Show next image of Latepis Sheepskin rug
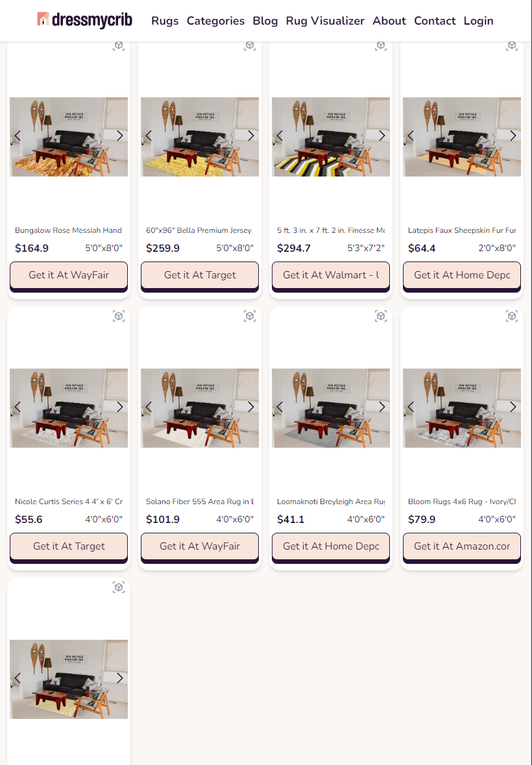 tap(513, 136)
